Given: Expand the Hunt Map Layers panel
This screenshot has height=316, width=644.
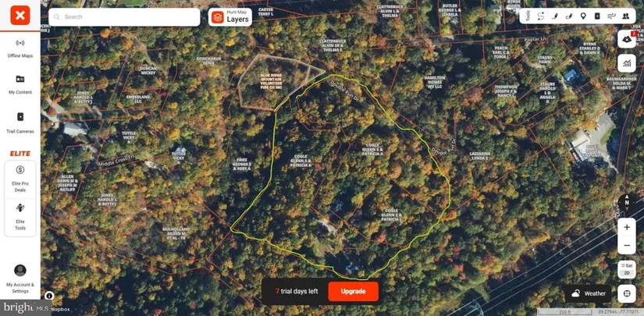Looking at the screenshot, I should point(230,17).
